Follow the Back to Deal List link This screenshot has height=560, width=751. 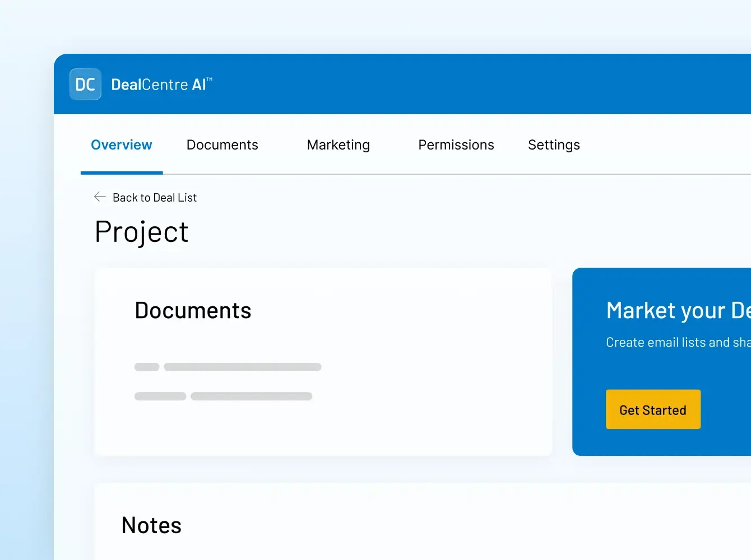coord(155,198)
